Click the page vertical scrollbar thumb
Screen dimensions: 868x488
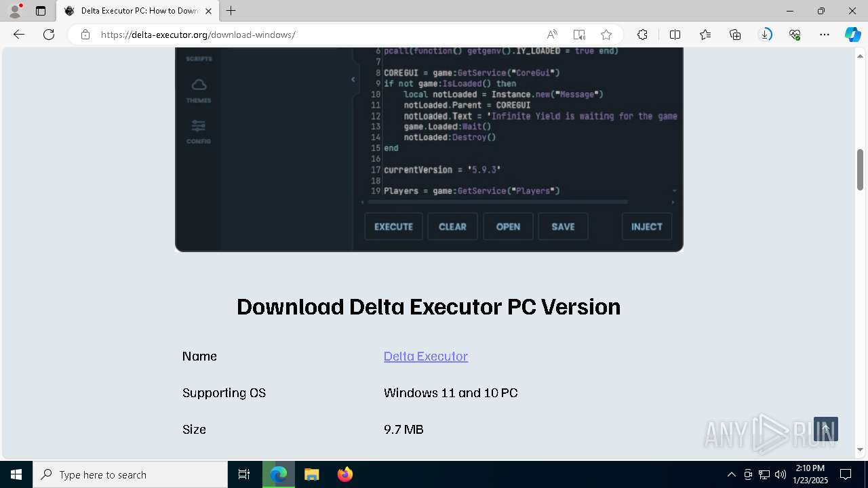[860, 169]
